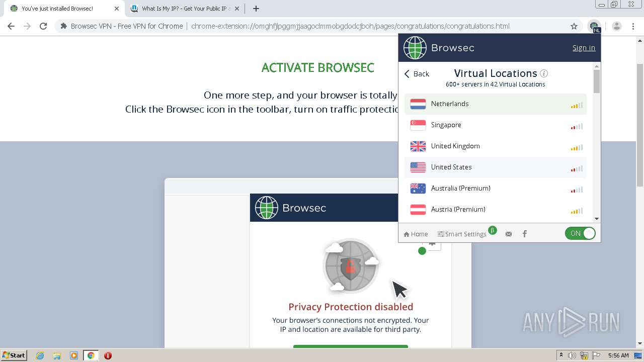Screen dimensions: 644x362
Task: Show hidden system tray icons
Action: tap(561, 355)
